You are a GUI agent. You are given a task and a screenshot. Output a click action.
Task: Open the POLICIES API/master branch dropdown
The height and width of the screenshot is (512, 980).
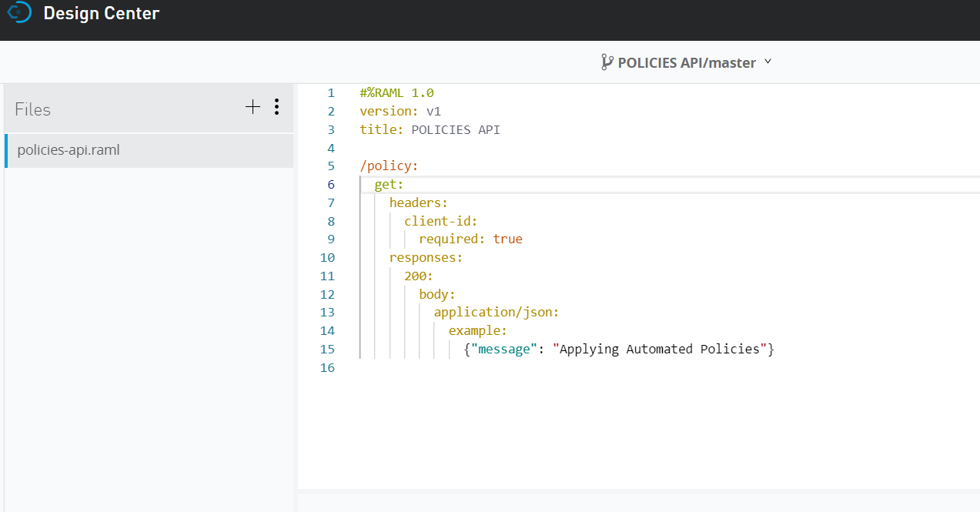tap(686, 62)
